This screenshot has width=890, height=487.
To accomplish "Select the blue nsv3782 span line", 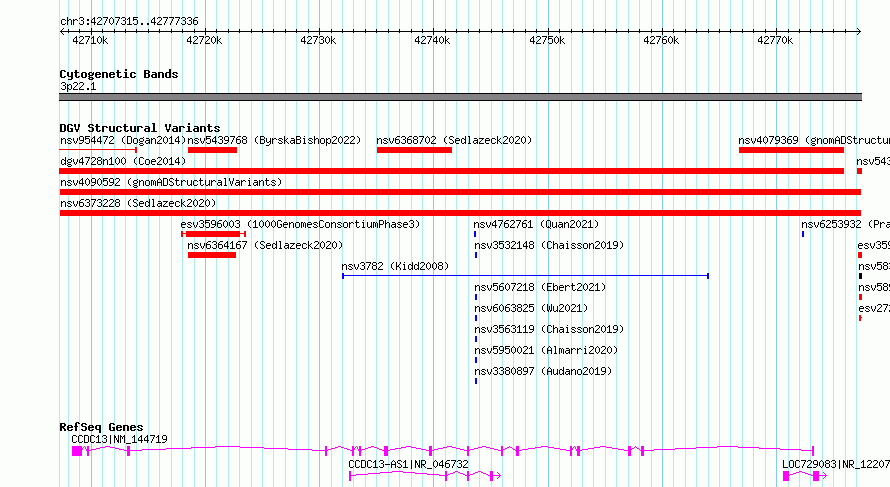I will [x=526, y=276].
